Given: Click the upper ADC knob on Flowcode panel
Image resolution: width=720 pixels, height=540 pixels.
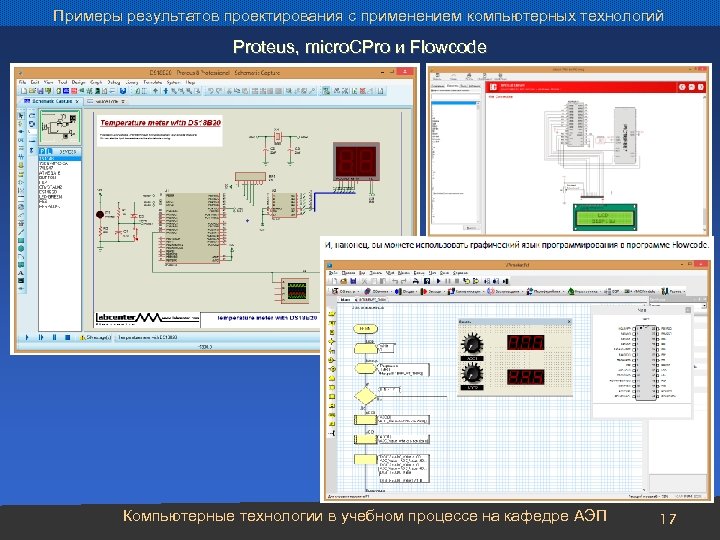Looking at the screenshot, I should pyautogui.click(x=472, y=344).
